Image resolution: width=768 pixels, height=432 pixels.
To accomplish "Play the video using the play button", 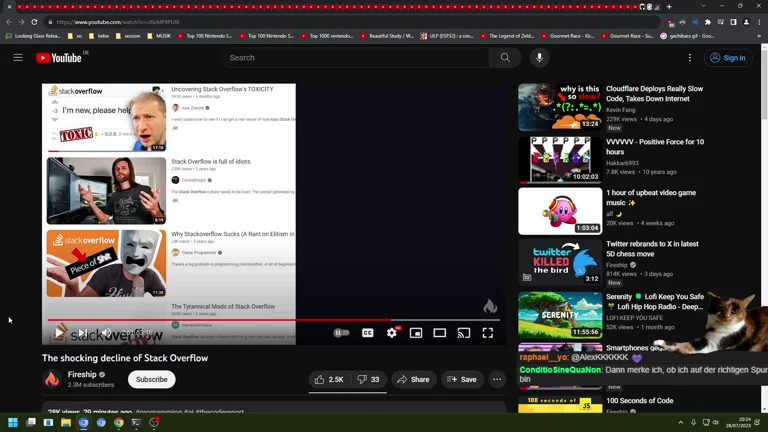I will click(x=60, y=333).
